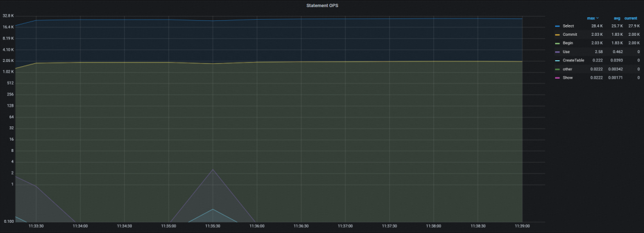This screenshot has width=644, height=233.
Task: Open the Statement OPS panel title menu
Action: tap(322, 5)
